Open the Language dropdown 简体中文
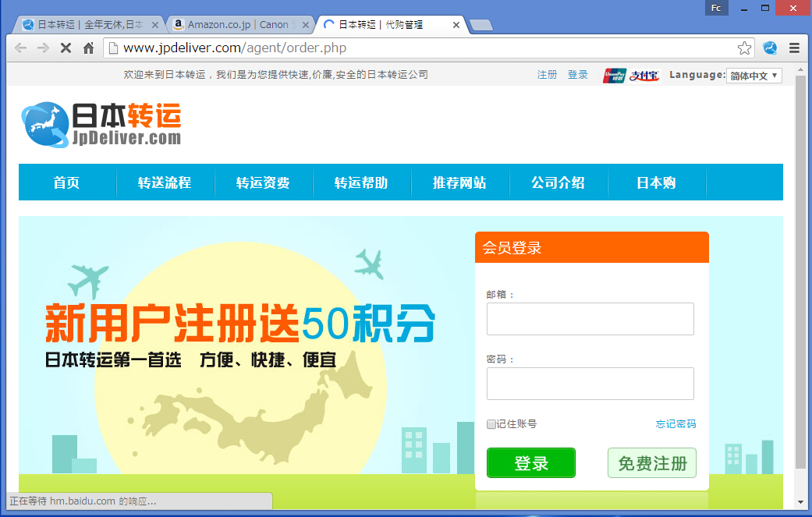This screenshot has width=812, height=517. coord(753,76)
